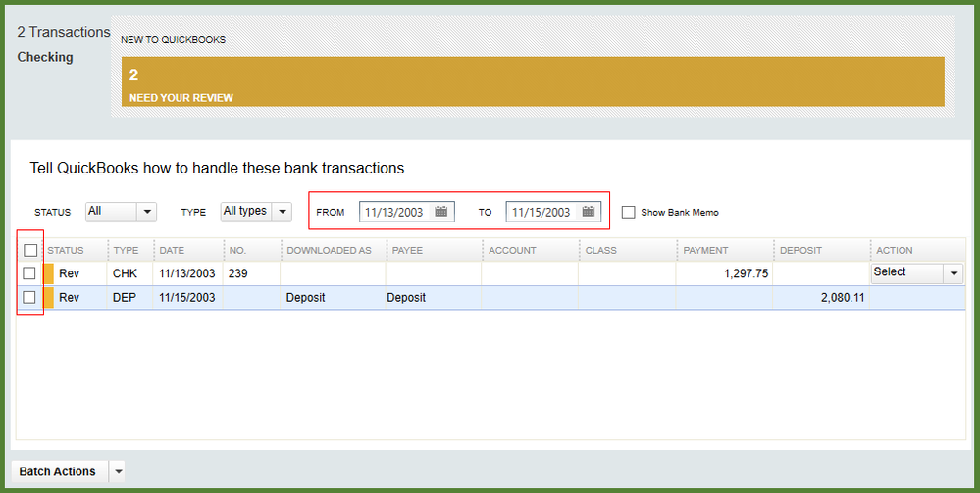
Task: Expand the Batch Actions dropdown arrow
Action: 118,471
